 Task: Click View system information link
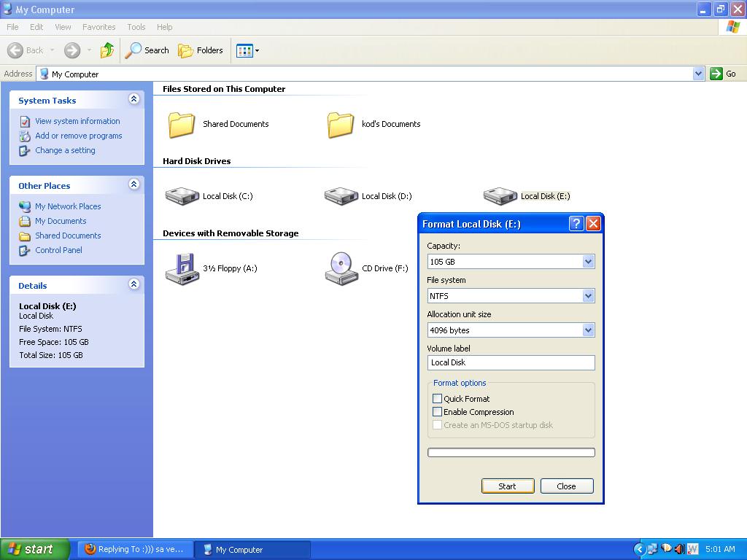pyautogui.click(x=77, y=121)
